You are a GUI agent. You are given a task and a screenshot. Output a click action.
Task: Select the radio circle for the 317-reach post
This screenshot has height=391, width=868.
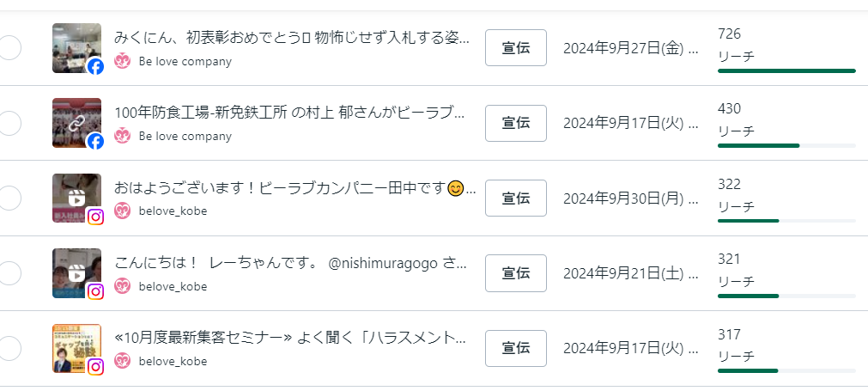(x=9, y=348)
